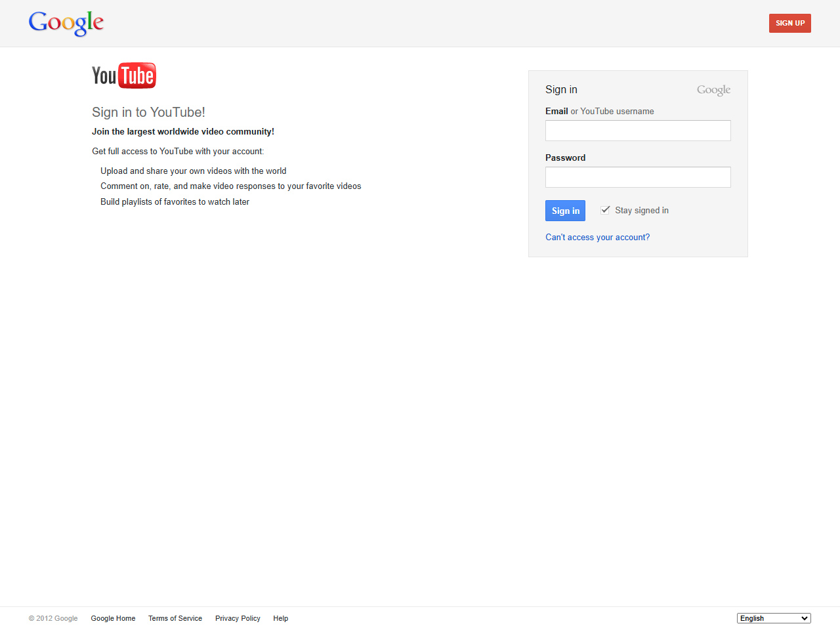Click the 'Sign in' box heading
Viewport: 840px width, 630px height.
(x=561, y=89)
